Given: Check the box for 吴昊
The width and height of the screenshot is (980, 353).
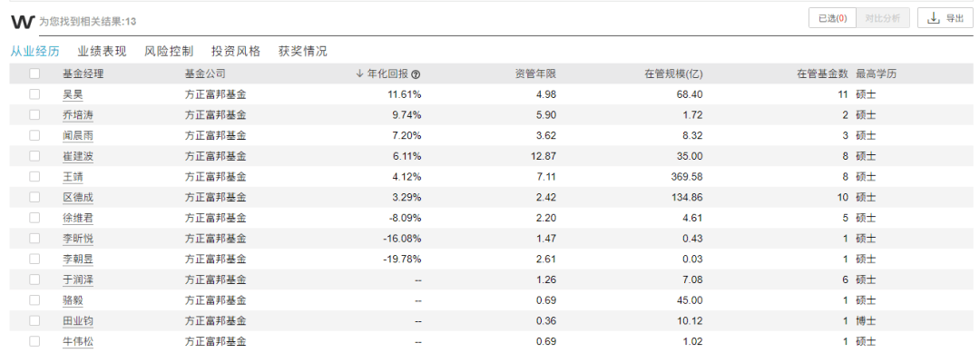Looking at the screenshot, I should tap(34, 94).
